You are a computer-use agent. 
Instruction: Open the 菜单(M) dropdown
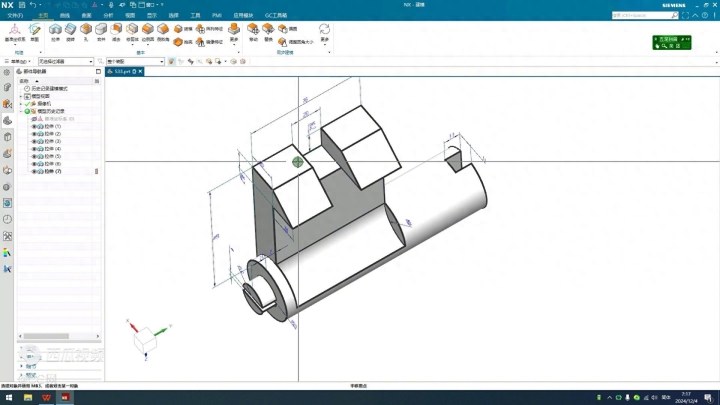18,61
